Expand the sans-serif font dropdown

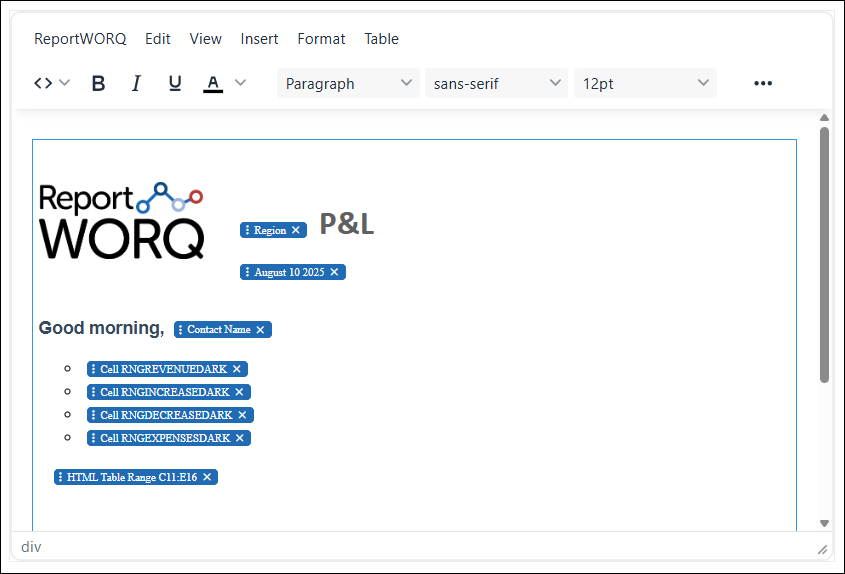[496, 83]
